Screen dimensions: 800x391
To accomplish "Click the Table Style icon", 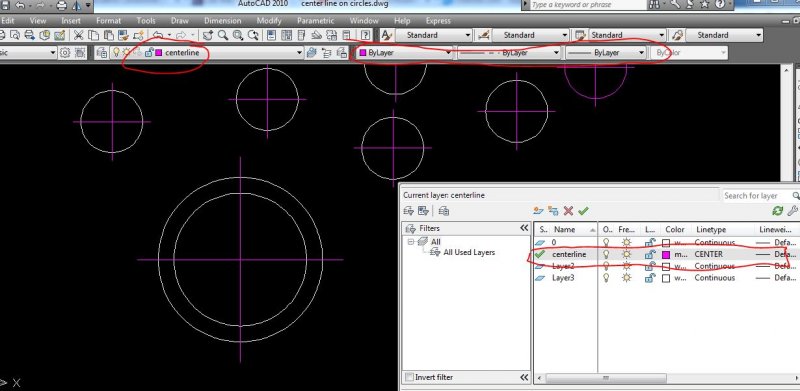I will (x=580, y=35).
